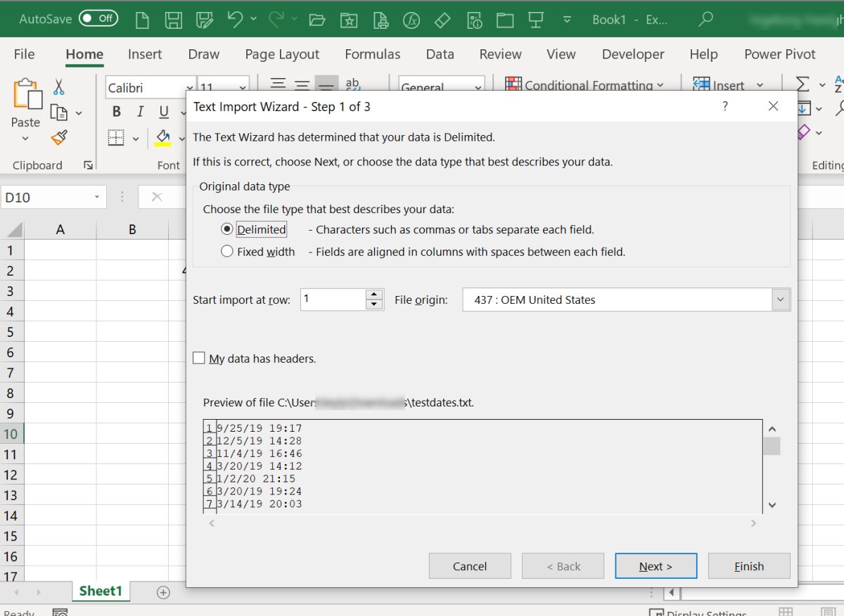Toggle Italic formatting
844x616 pixels.
tap(141, 112)
